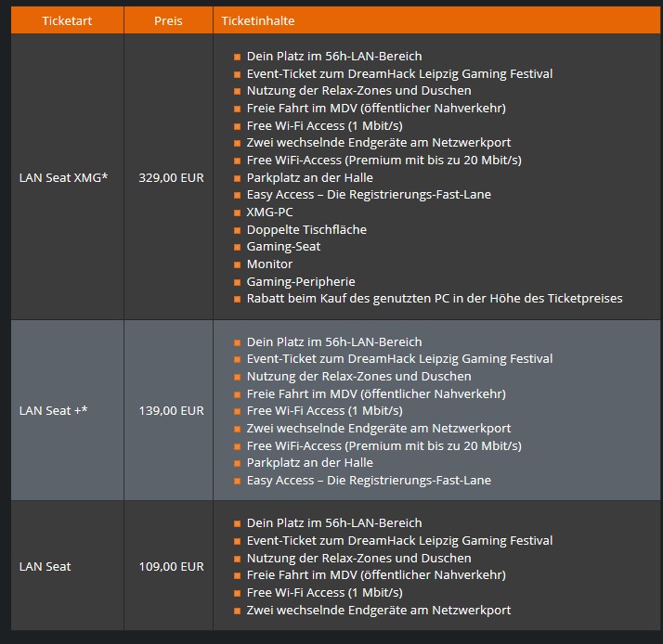Select the Gaming-Seat list item
The height and width of the screenshot is (644, 663).
[283, 247]
